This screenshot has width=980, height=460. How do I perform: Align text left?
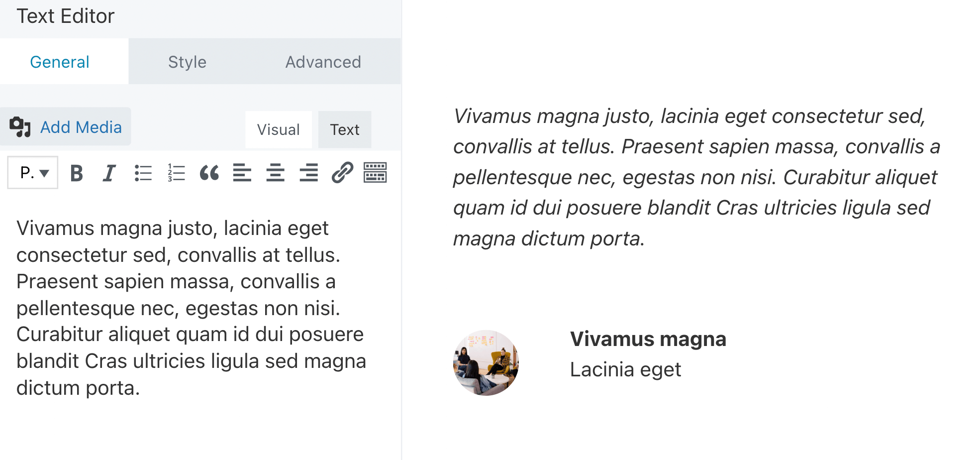[242, 173]
